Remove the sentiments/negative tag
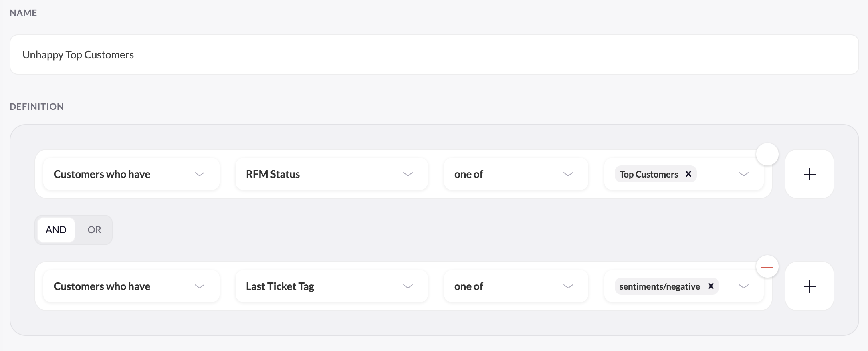 (x=711, y=286)
